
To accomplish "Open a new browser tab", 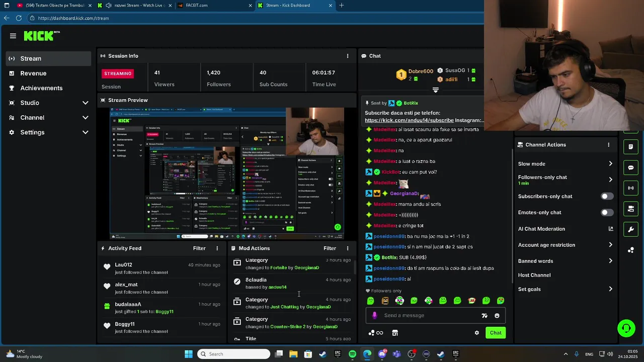I will (342, 6).
